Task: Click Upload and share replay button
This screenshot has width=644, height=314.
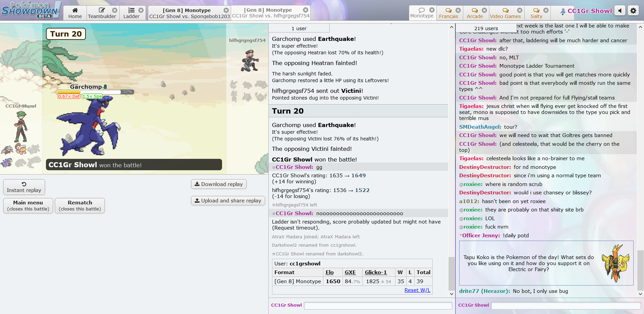Action: (228, 200)
